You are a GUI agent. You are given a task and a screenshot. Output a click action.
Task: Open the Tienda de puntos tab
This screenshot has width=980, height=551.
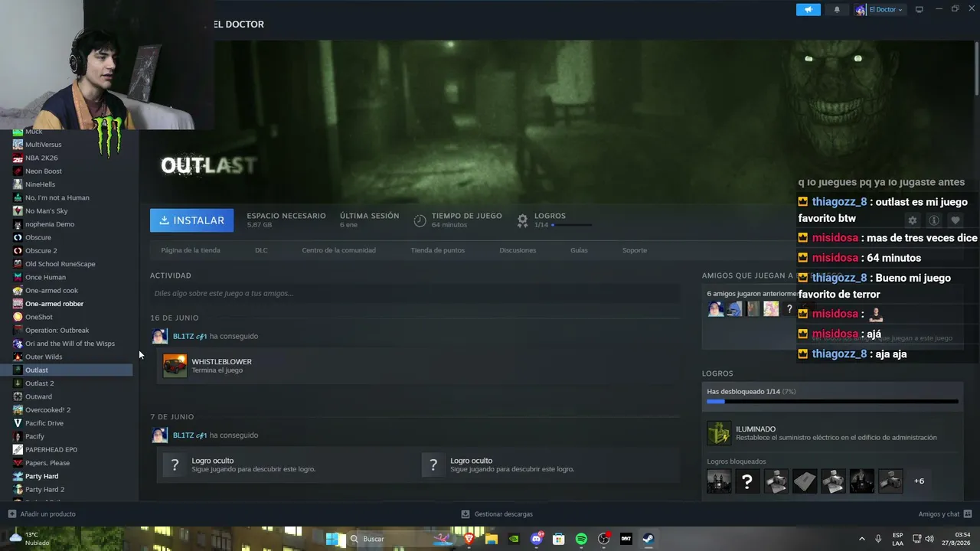tap(437, 250)
